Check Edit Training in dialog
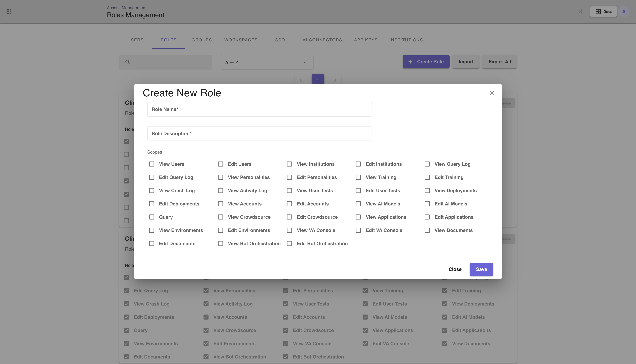 coord(427,177)
